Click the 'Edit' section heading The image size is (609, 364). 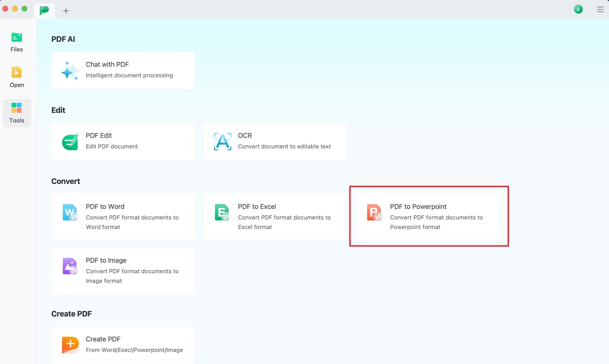tap(58, 110)
